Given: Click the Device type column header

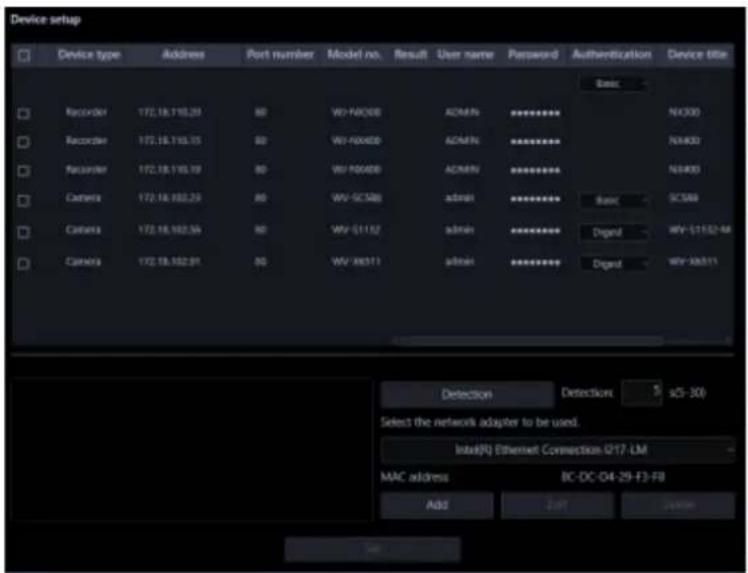Looking at the screenshot, I should coord(89,55).
